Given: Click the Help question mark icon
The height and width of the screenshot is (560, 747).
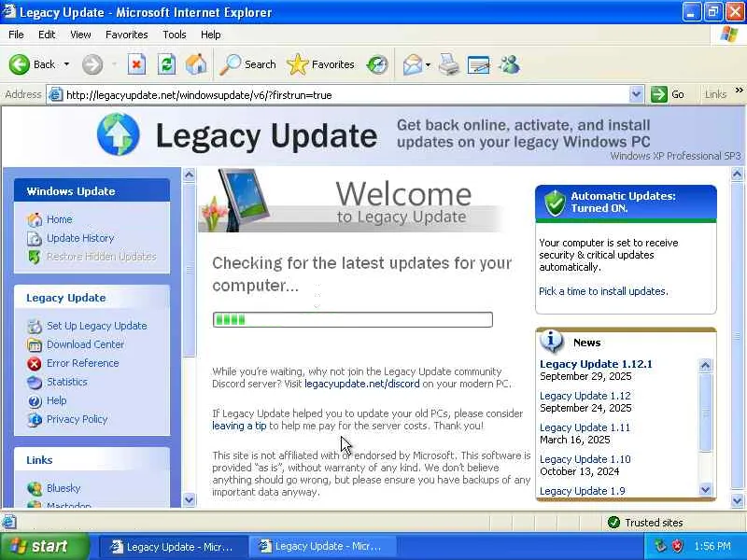Looking at the screenshot, I should (35, 401).
